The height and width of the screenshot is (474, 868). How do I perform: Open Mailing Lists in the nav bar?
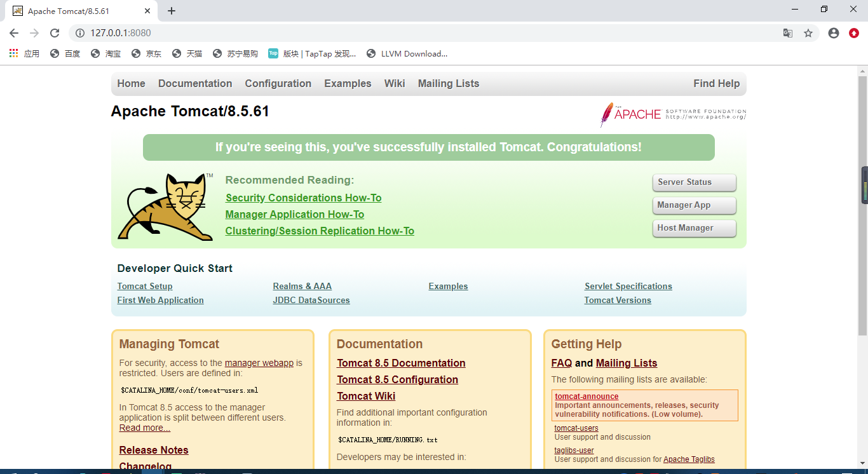(449, 84)
